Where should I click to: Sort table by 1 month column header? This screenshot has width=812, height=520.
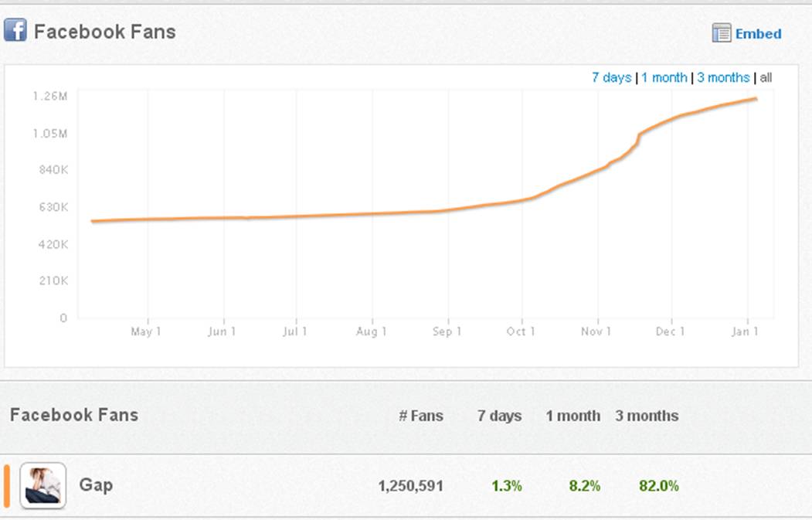572,416
